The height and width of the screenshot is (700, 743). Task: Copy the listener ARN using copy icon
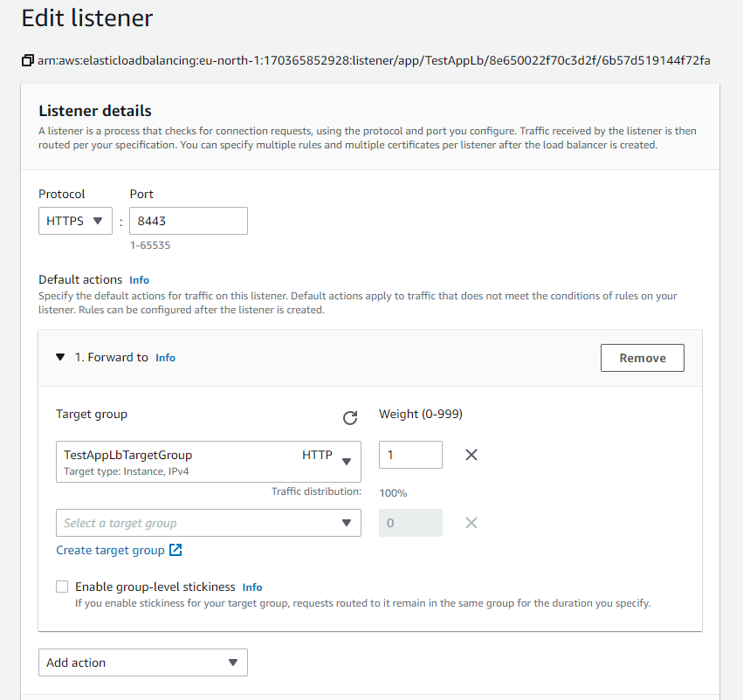[x=27, y=60]
